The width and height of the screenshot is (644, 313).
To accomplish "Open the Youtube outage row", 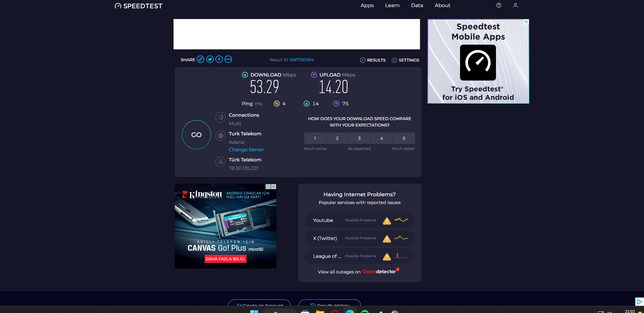I will coord(359,220).
